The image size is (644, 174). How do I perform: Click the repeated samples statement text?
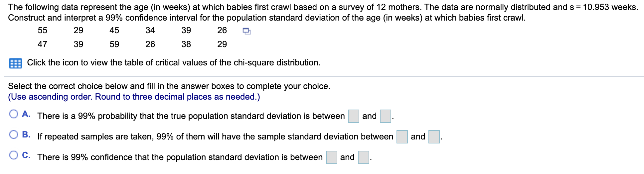[x=215, y=136]
